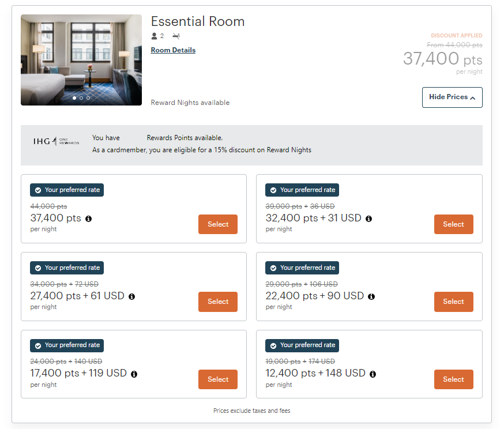504x429 pixels.
Task: Open info icon for 27,400 pts + 61 USD
Action: [x=132, y=296]
